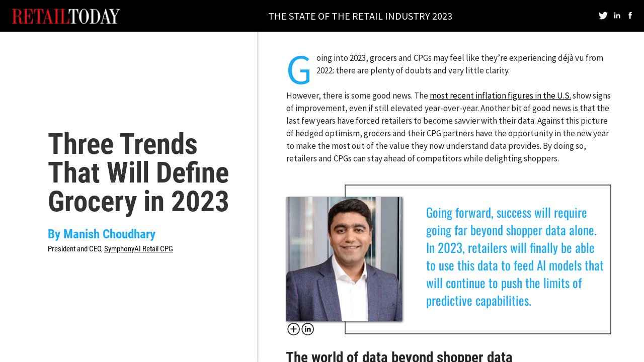Image resolution: width=644 pixels, height=362 pixels.
Task: Switch to the Retail Today home tab
Action: 65,16
